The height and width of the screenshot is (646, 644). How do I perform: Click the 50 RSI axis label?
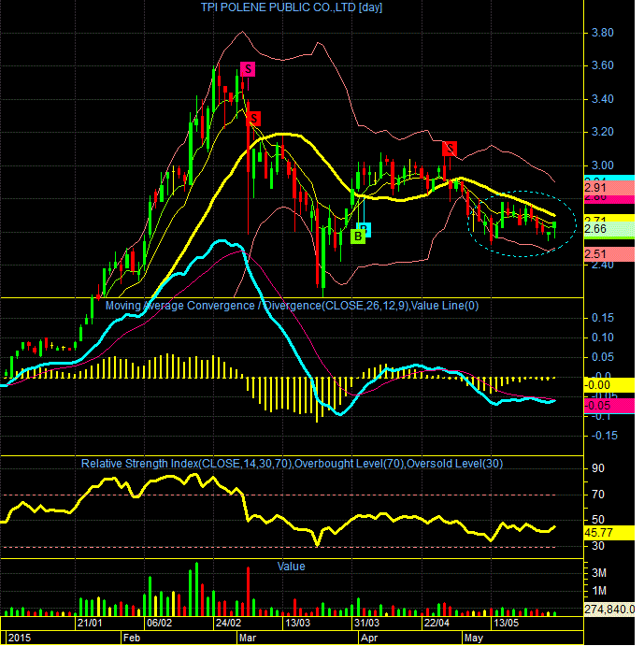tap(597, 520)
